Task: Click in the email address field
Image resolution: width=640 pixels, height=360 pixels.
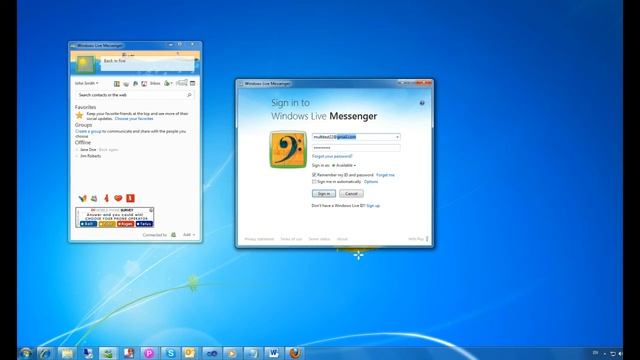Action: [x=356, y=137]
